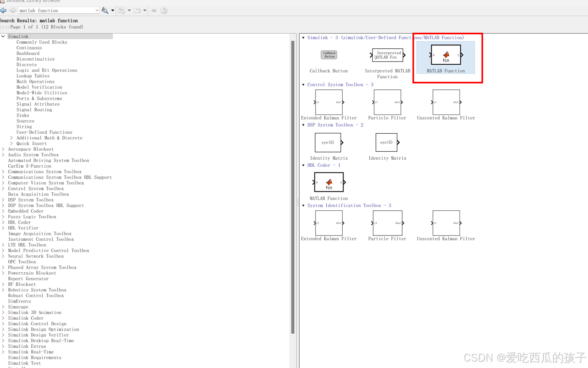Click the next page arrow of search results

[7, 27]
